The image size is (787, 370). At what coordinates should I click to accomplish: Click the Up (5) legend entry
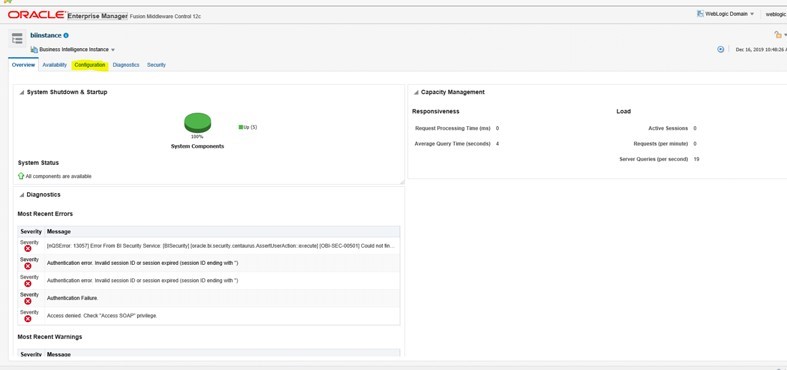pos(247,127)
